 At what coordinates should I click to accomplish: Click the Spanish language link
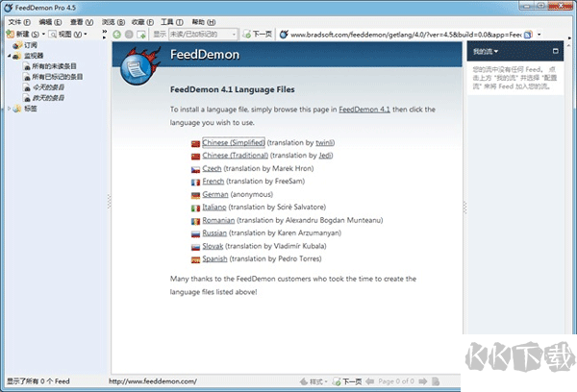point(214,258)
